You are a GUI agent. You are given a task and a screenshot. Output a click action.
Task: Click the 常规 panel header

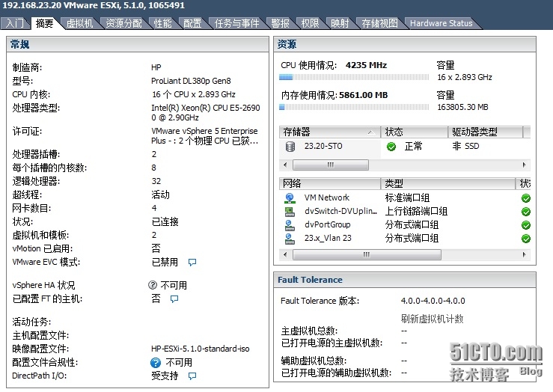(x=138, y=44)
